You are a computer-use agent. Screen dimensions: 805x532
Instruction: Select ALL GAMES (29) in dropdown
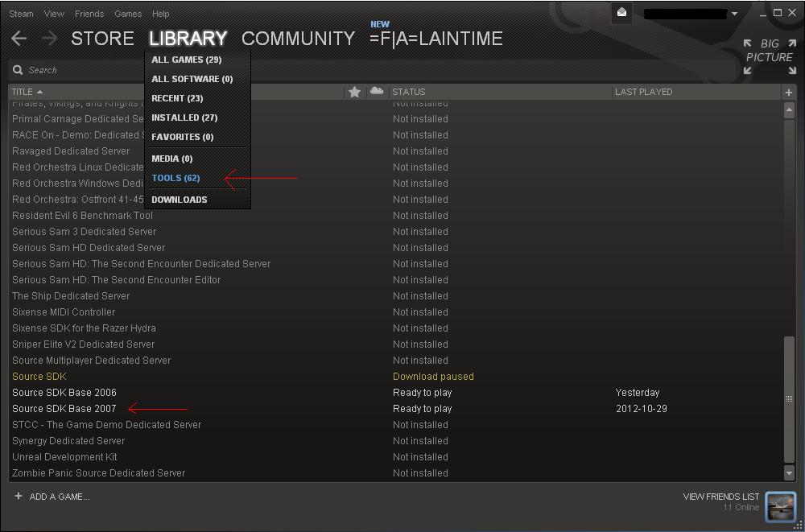[x=187, y=60]
